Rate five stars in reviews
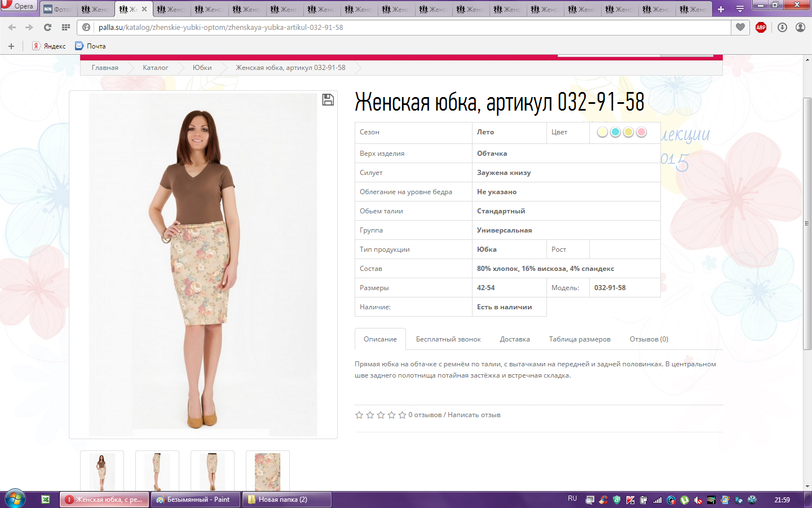This screenshot has width=812, height=508. [x=402, y=415]
